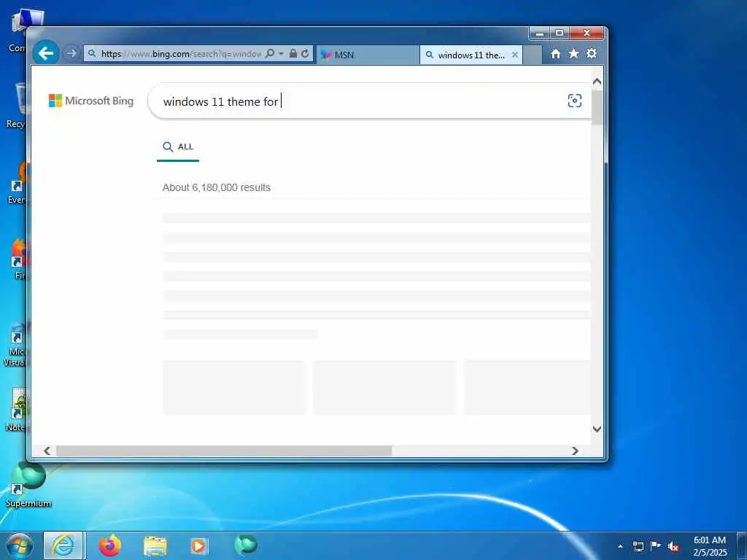Click the vertical scrollbar up arrow
The width and height of the screenshot is (747, 560).
coord(597,82)
